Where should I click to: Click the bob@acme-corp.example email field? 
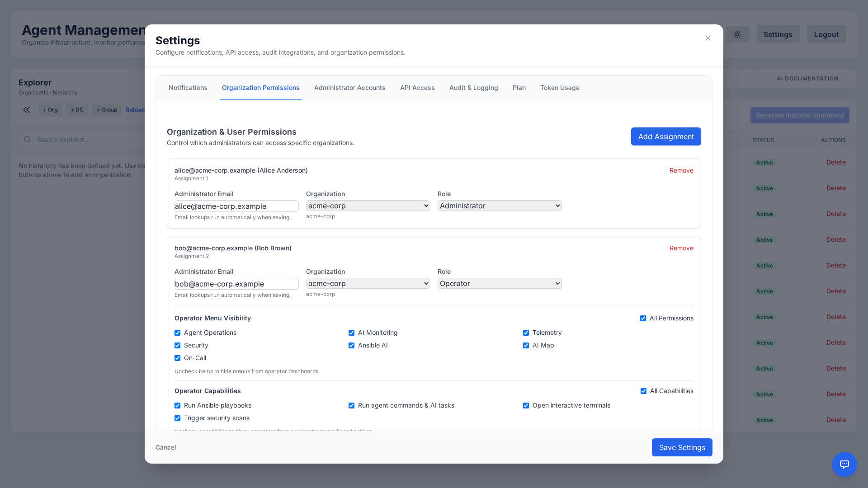[x=236, y=284]
